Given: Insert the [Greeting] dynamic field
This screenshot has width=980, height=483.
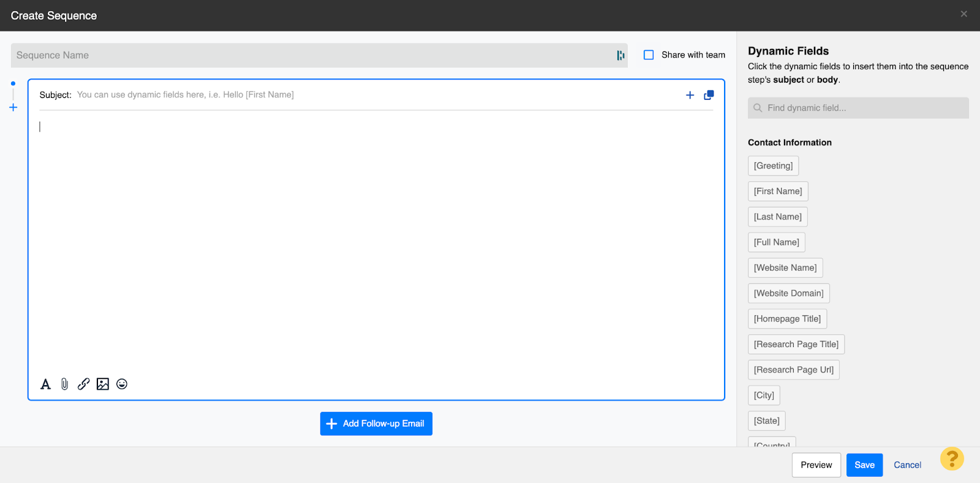Looking at the screenshot, I should coord(773,166).
